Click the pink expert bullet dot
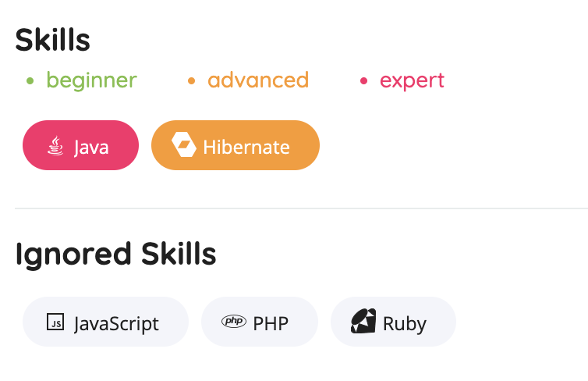The height and width of the screenshot is (381, 588). (363, 80)
